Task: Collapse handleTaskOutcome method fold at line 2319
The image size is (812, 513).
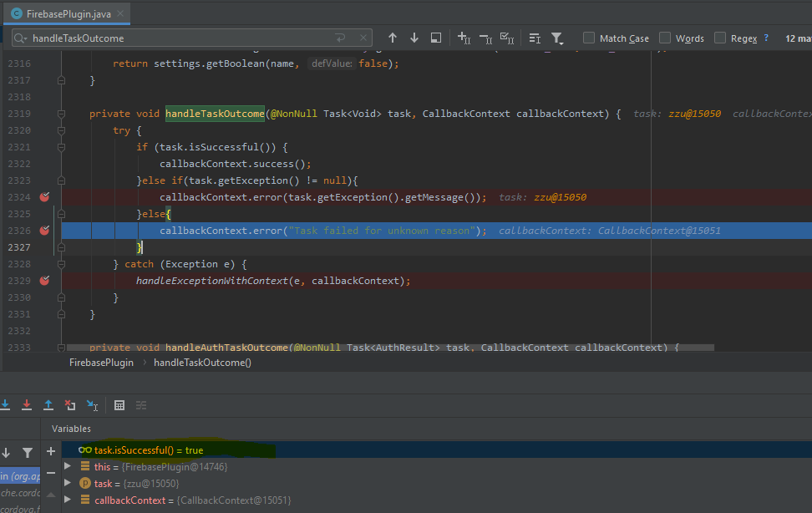Action: [61, 114]
